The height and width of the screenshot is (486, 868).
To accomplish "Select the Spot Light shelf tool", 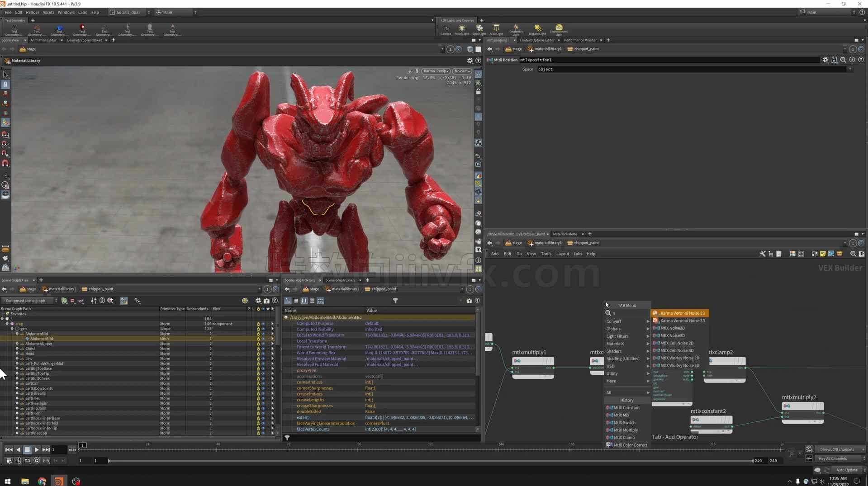I will pos(479,30).
